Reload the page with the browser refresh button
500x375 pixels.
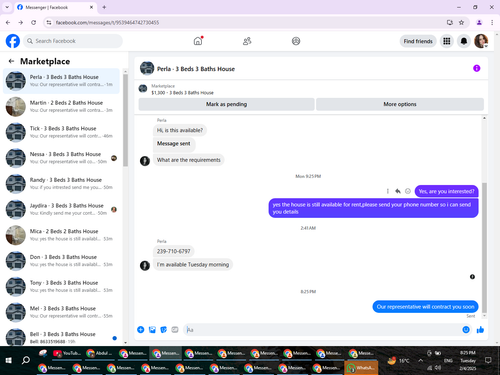point(33,22)
